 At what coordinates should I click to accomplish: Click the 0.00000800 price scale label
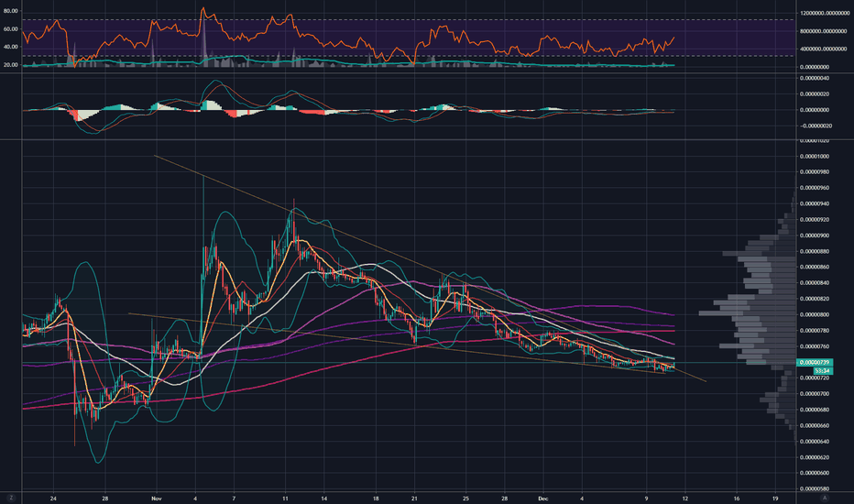click(814, 315)
